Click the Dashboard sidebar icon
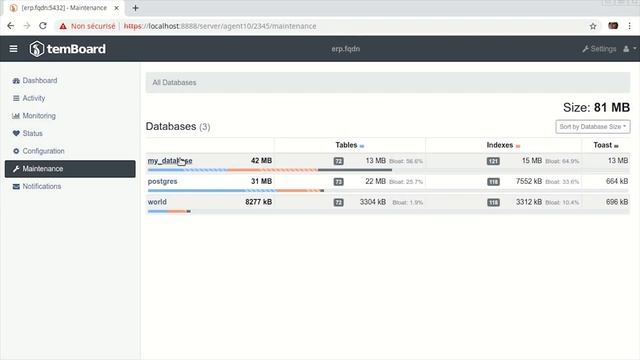This screenshot has height=360, width=640. 16,80
